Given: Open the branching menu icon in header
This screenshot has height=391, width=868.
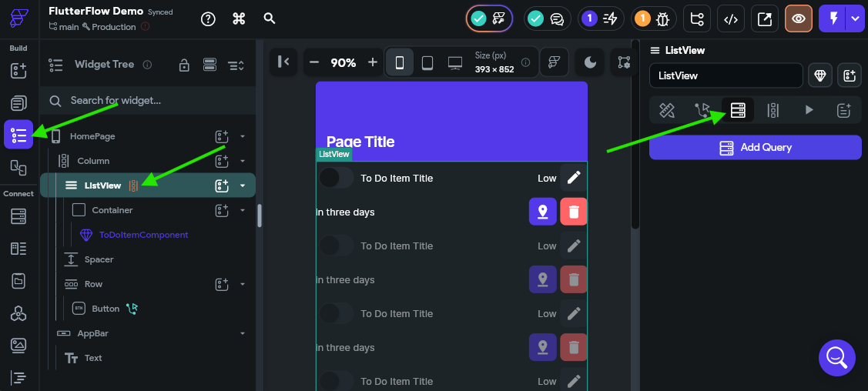Looking at the screenshot, I should click(x=697, y=18).
